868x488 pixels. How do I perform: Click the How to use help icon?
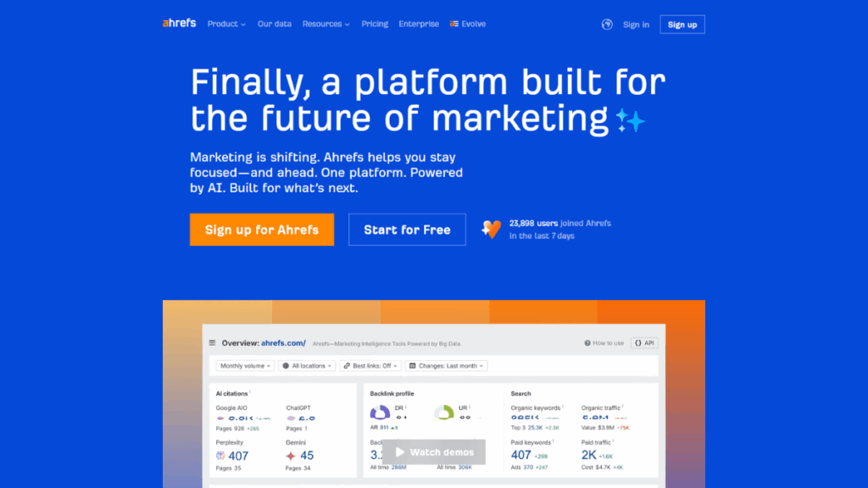click(x=587, y=343)
